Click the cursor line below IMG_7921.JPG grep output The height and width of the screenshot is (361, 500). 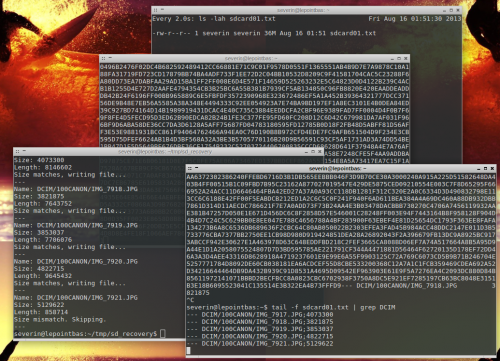(189, 351)
